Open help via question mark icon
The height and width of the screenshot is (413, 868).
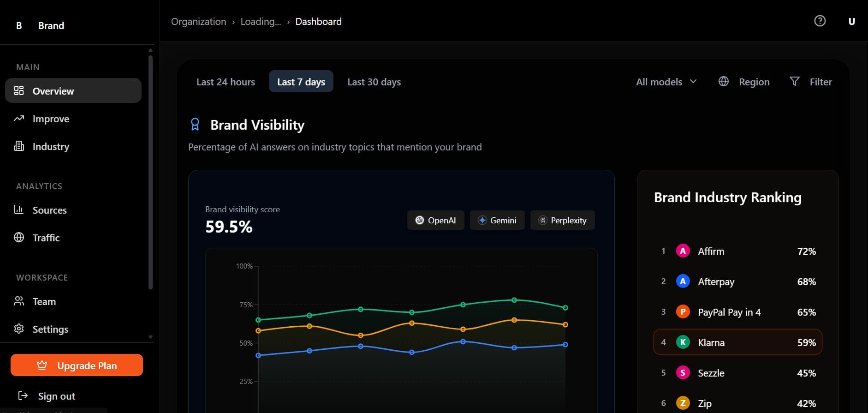[820, 21]
